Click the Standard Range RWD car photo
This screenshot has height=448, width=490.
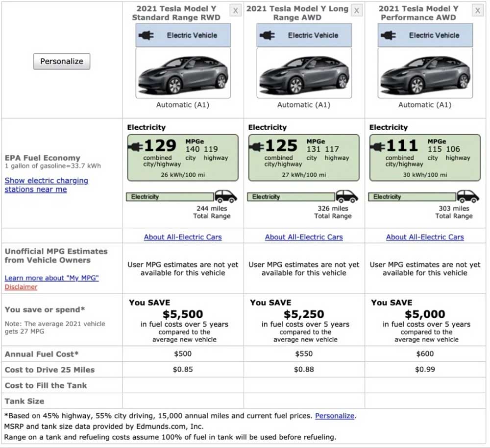tap(183, 73)
